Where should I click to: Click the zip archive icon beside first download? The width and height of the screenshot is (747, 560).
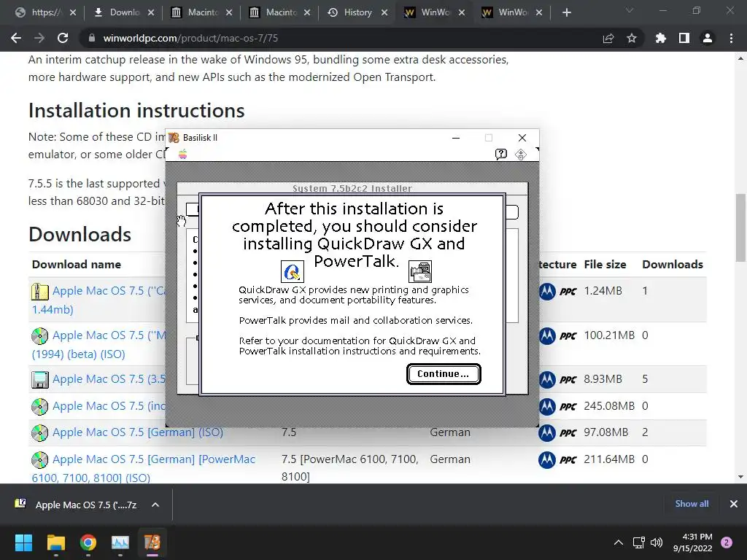[39, 292]
